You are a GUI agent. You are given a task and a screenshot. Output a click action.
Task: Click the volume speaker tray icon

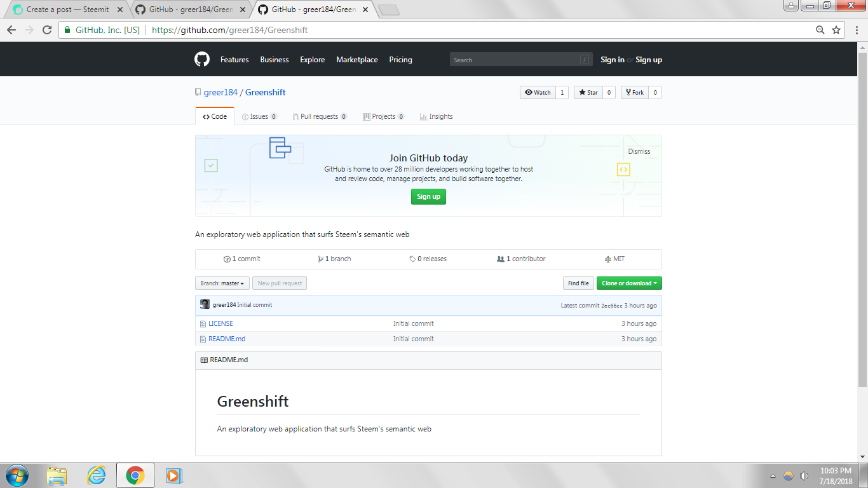pyautogui.click(x=804, y=476)
